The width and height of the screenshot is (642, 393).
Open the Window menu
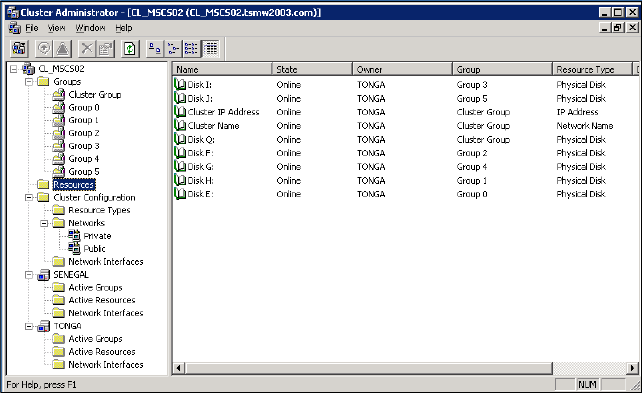coord(90,28)
